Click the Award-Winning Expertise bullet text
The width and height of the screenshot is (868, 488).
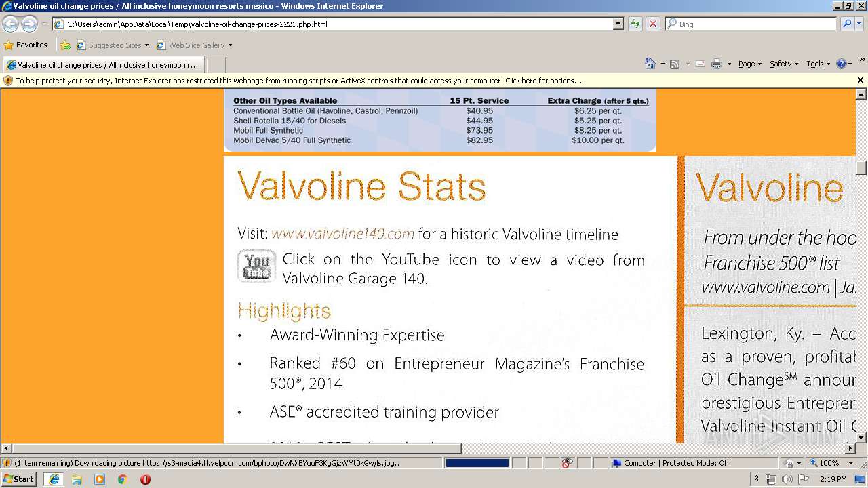click(x=357, y=335)
